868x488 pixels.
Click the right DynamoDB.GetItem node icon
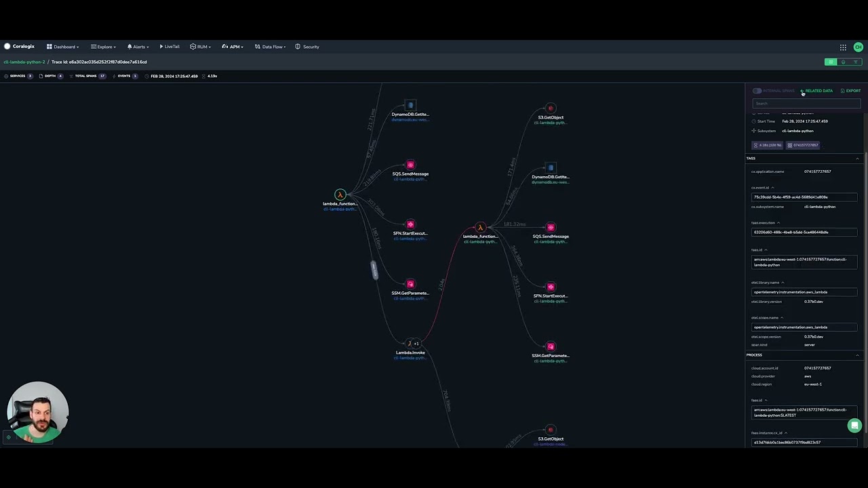click(551, 167)
